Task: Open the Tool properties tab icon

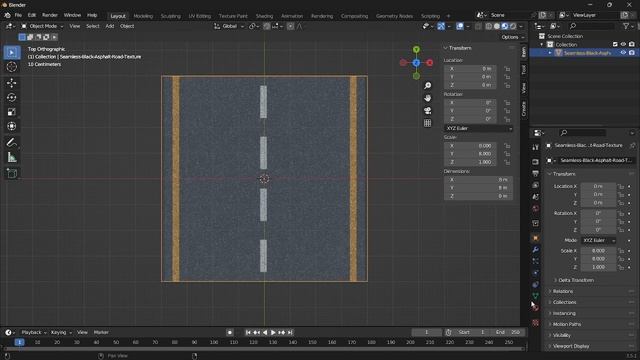Action: coord(536,147)
